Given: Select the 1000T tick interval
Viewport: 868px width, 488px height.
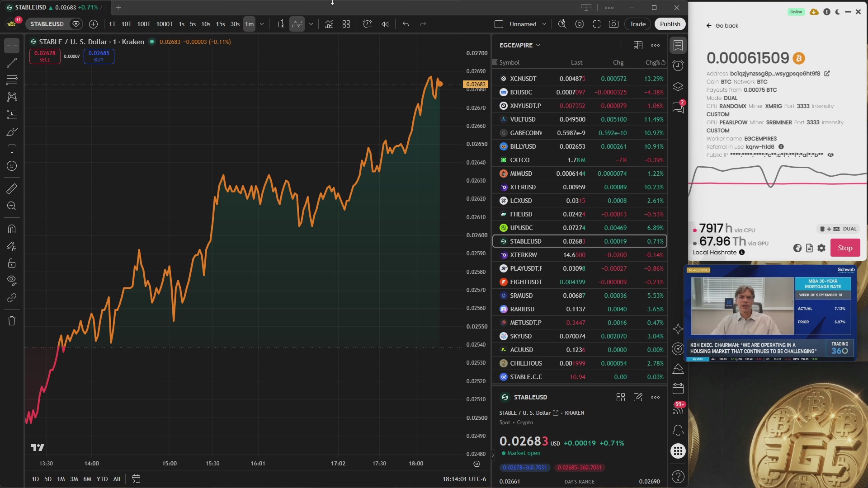Looking at the screenshot, I should click(165, 24).
